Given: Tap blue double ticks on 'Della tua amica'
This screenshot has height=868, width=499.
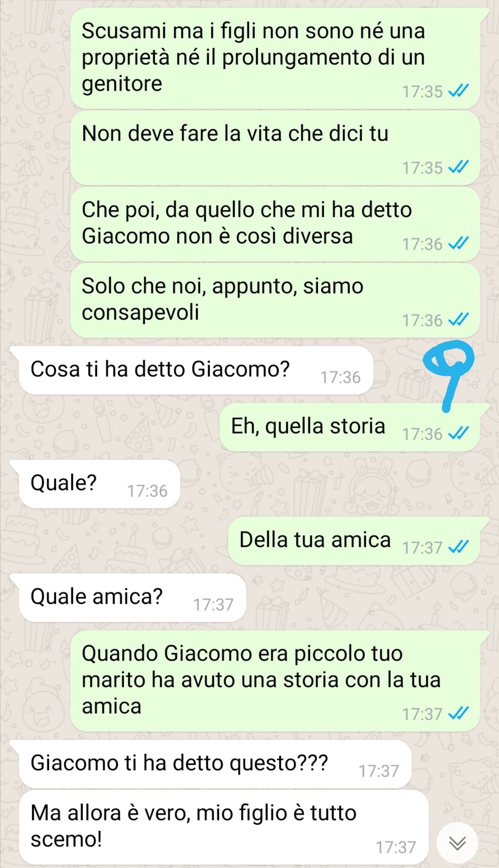Looking at the screenshot, I should point(458,547).
